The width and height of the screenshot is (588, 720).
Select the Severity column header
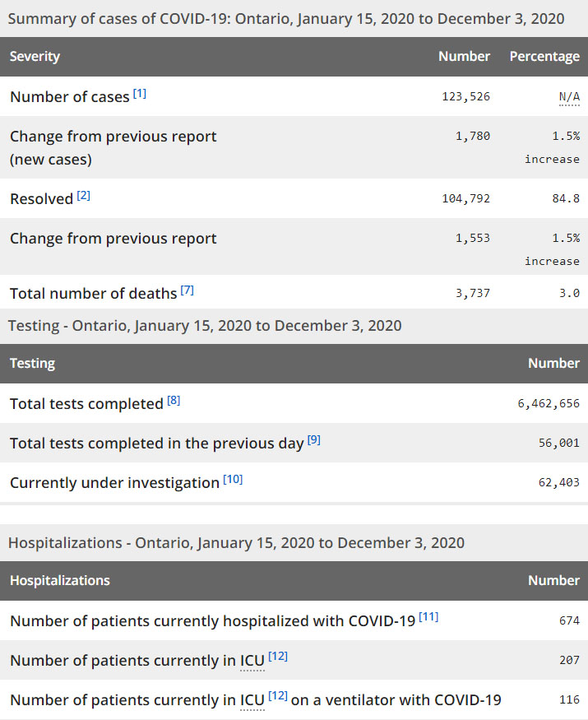pyautogui.click(x=35, y=57)
